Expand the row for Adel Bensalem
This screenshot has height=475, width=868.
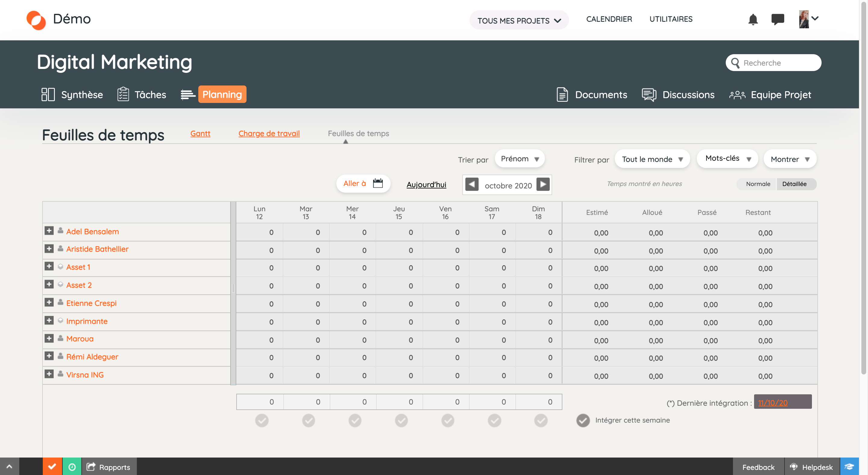pos(49,231)
